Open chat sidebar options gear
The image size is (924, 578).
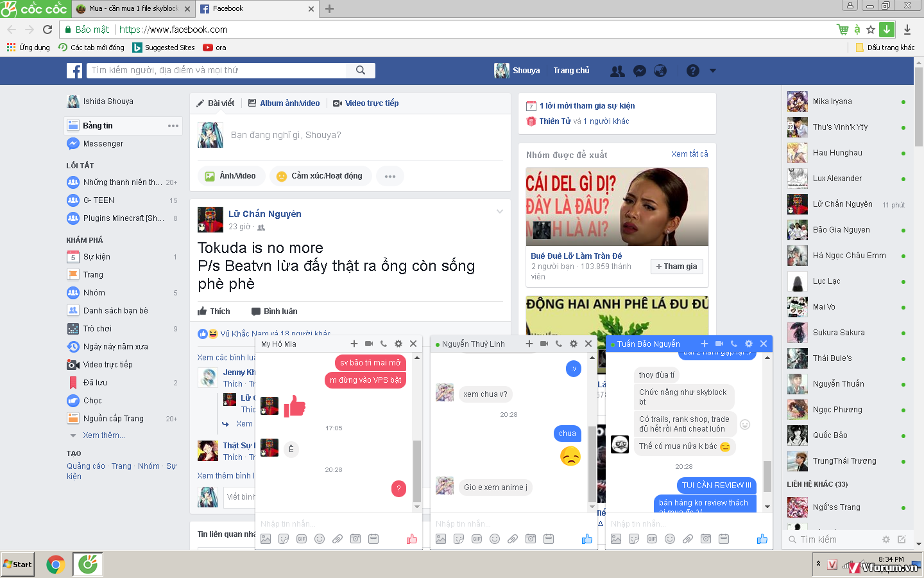(886, 540)
